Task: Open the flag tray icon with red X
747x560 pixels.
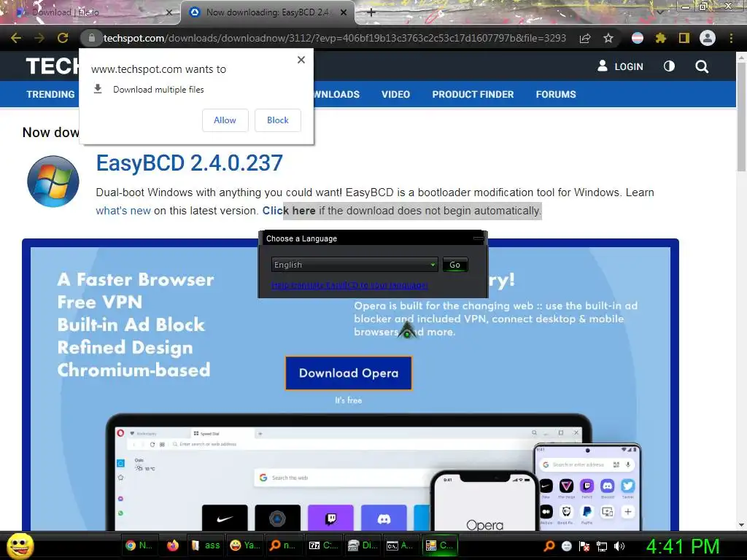Action: (x=584, y=546)
